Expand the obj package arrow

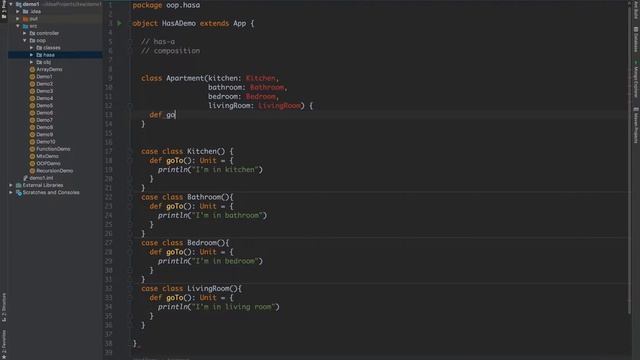[x=31, y=62]
